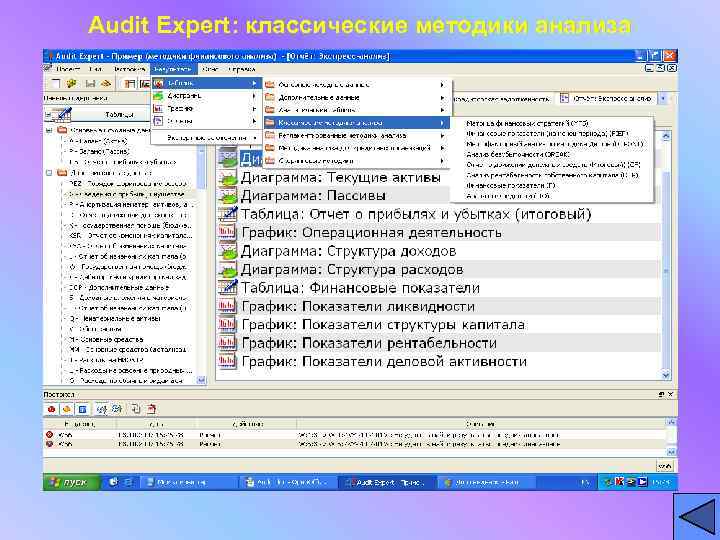Viewport: 720px width, 540px height.
Task: Click the fourth log toolbar icon
Action: pyautogui.click(x=101, y=409)
